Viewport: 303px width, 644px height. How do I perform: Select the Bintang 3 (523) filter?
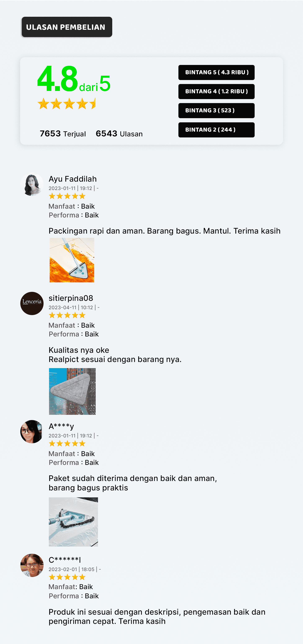(x=216, y=110)
